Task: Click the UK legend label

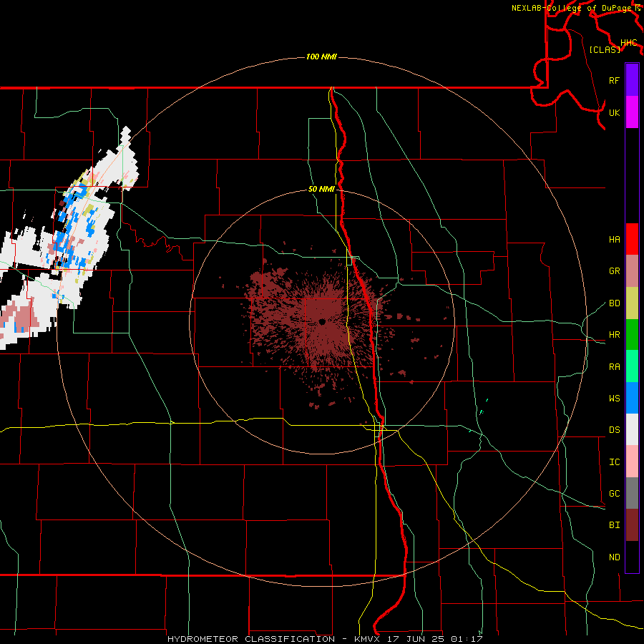Action: (x=614, y=112)
